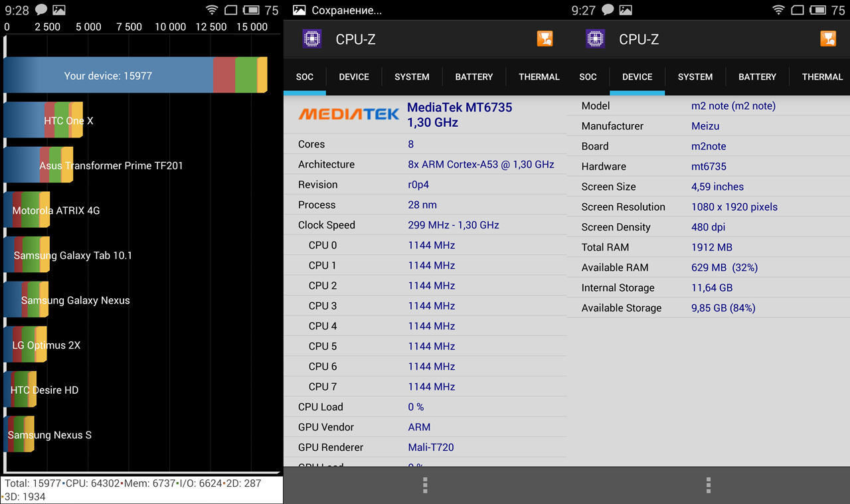The image size is (850, 504).
Task: Tap CPU 3 frequency row
Action: [x=425, y=305]
